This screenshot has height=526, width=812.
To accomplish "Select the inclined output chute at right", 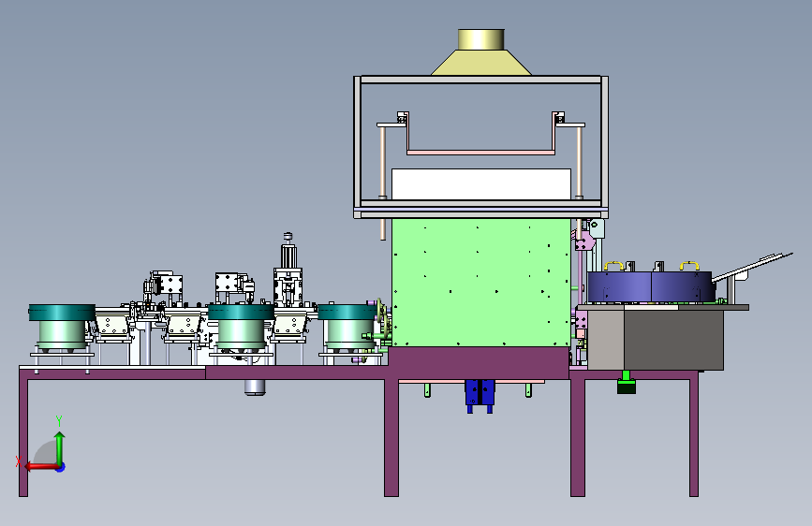I will [754, 269].
